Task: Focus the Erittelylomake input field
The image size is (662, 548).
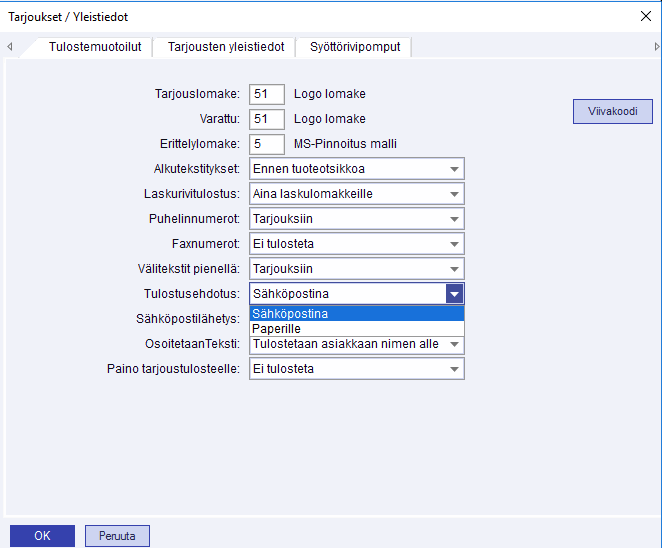Action: (x=267, y=144)
